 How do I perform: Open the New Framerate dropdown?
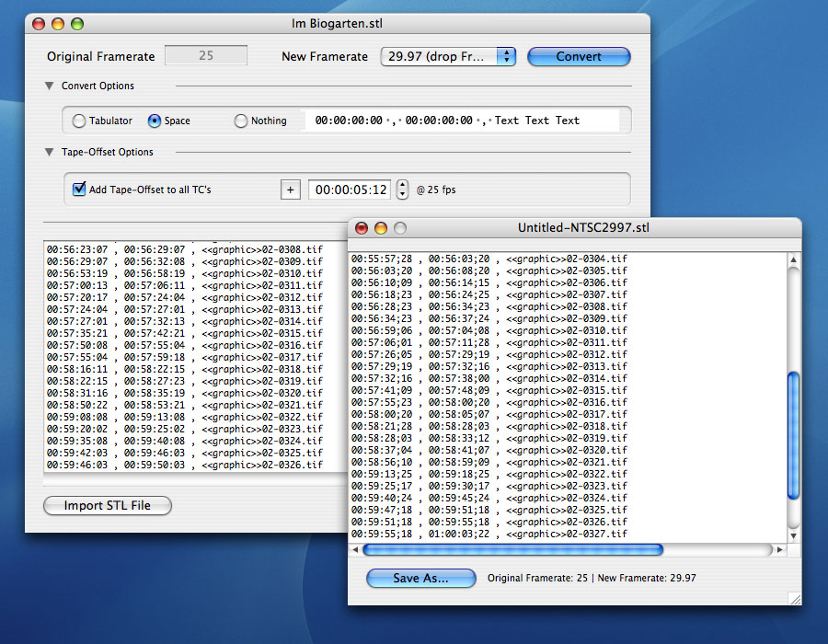[x=448, y=56]
